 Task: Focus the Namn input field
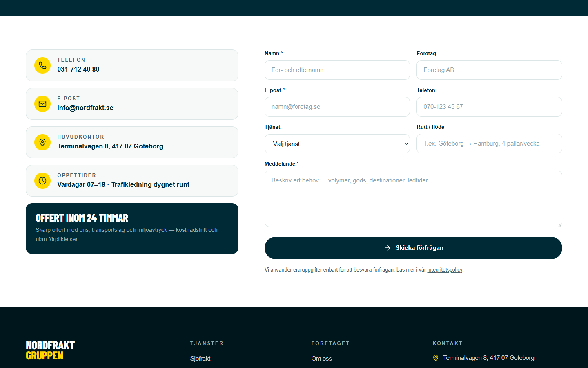(337, 70)
